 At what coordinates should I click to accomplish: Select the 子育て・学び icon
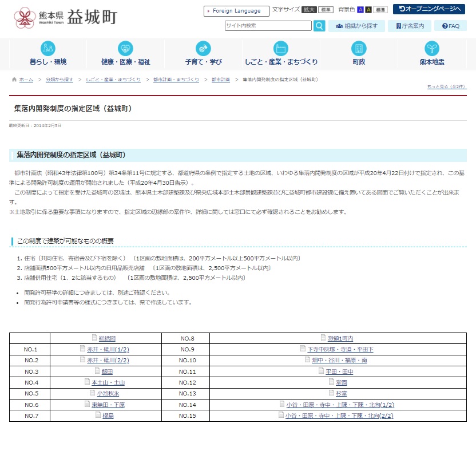[x=203, y=49]
